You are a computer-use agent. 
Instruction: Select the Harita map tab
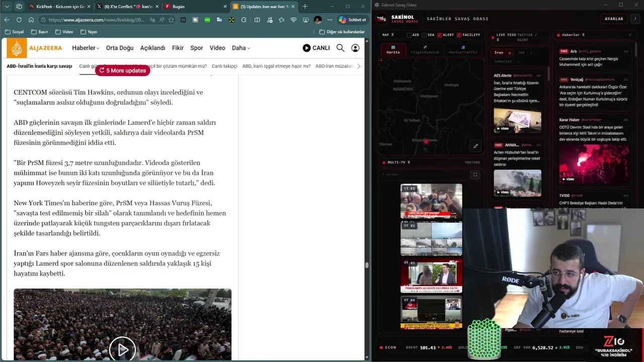tap(393, 49)
